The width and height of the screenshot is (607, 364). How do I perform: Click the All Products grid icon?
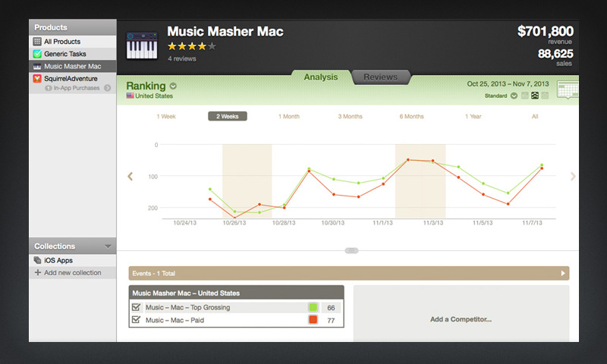tap(37, 42)
